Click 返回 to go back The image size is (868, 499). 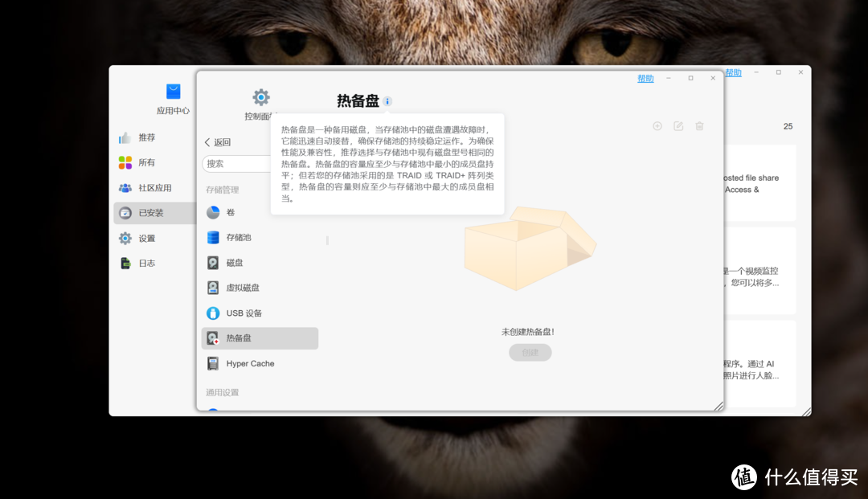(219, 141)
